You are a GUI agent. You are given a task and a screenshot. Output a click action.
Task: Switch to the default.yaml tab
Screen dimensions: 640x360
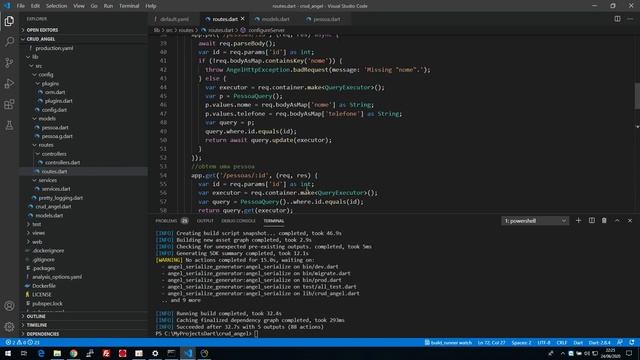pos(173,19)
